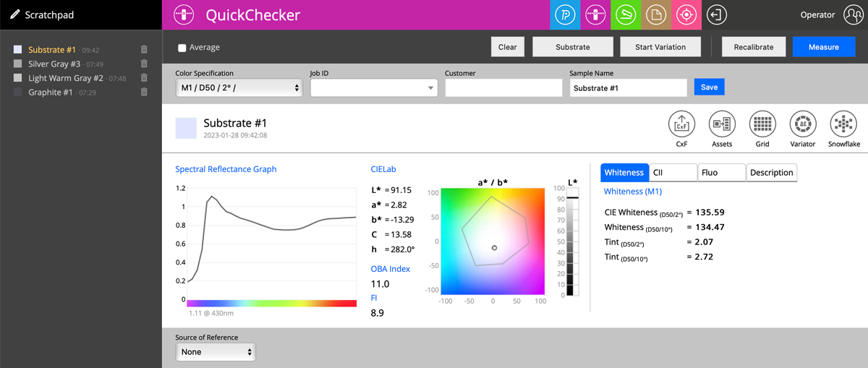The image size is (868, 368).
Task: Click the CIE Whiteness value 135.59
Action: pyautogui.click(x=710, y=213)
